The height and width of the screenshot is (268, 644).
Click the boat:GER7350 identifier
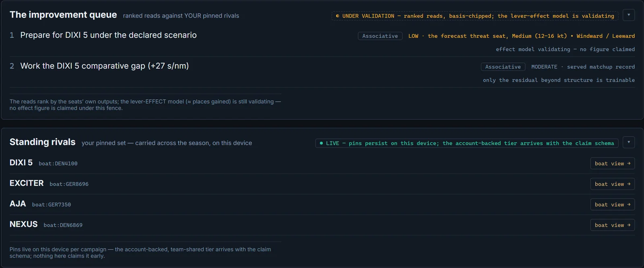(52, 205)
